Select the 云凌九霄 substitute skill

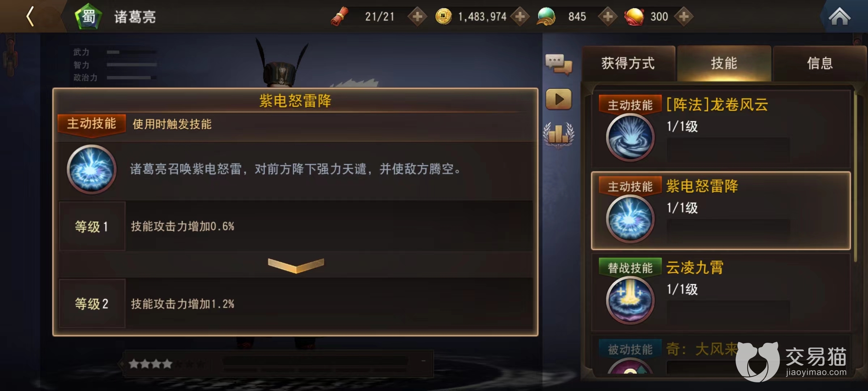(721, 292)
